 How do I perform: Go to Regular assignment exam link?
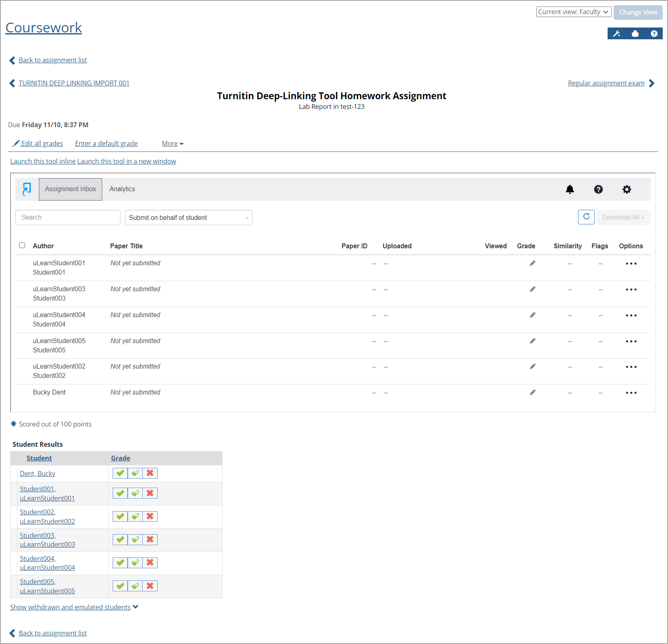click(606, 83)
